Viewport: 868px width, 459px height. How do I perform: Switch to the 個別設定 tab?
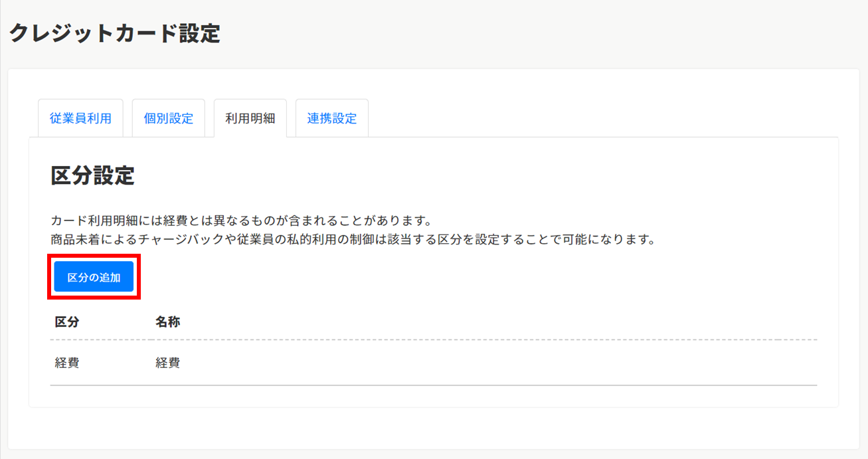pyautogui.click(x=169, y=118)
